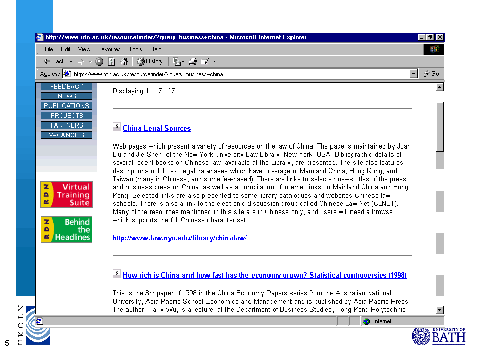Open the File menu
Viewport: 480px width, 360px height.
49,49
